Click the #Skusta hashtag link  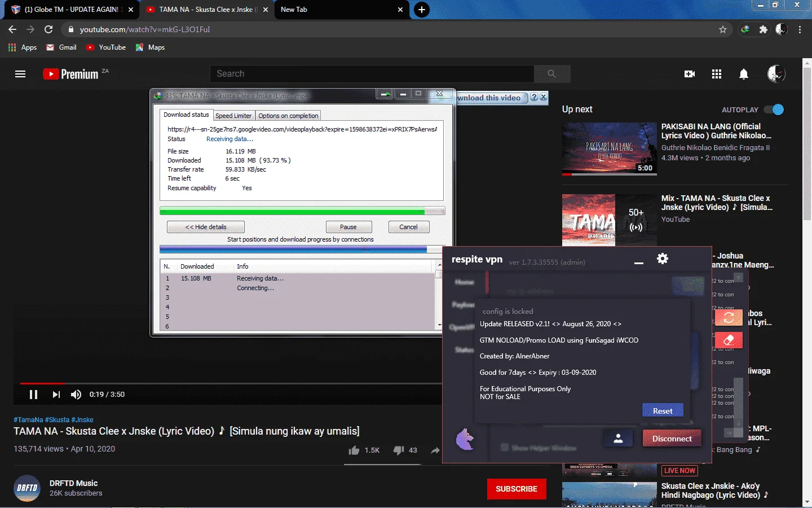pos(57,420)
